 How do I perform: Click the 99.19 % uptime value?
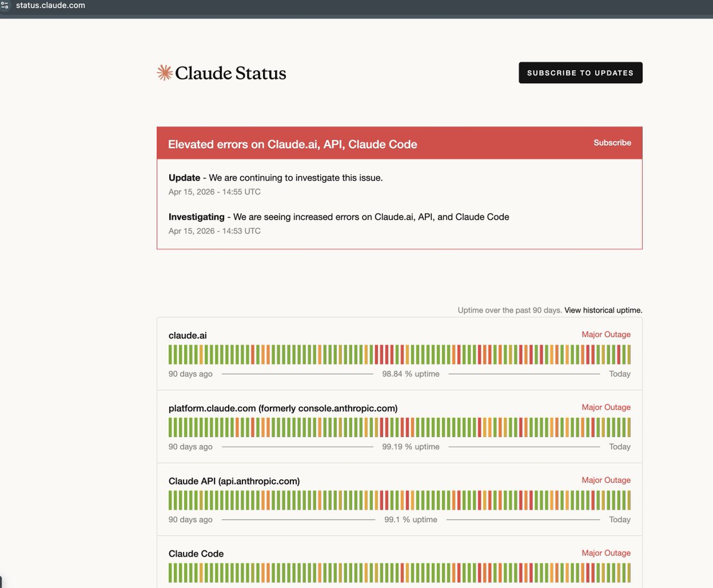click(x=411, y=447)
